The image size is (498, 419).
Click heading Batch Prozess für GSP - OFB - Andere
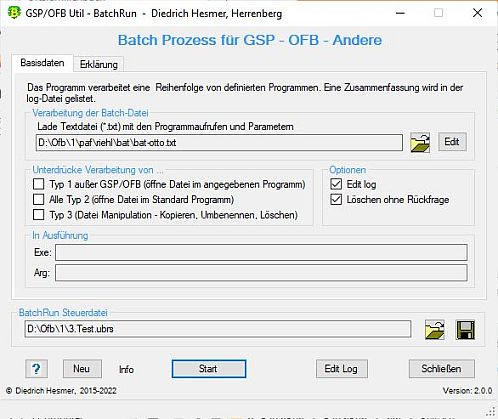point(250,40)
